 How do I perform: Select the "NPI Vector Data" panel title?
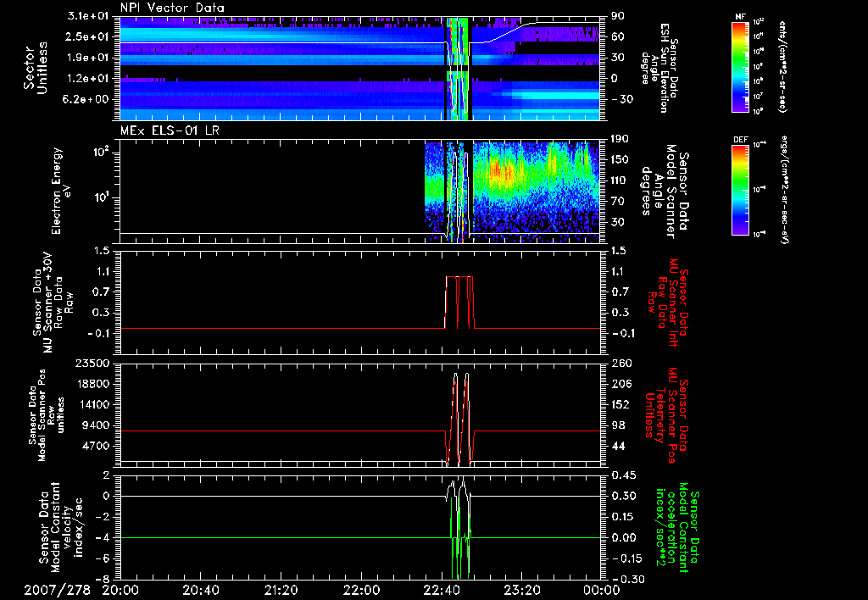point(172,8)
